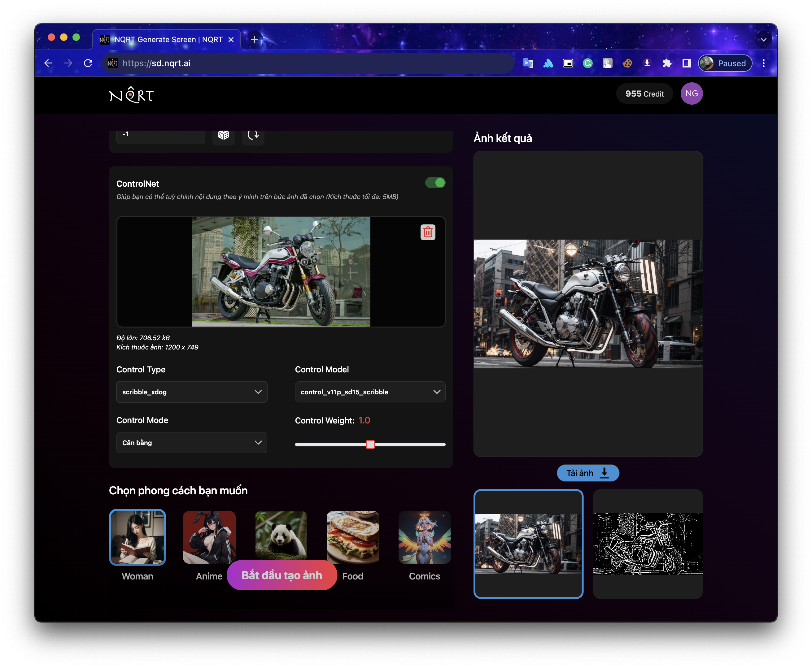This screenshot has height=668, width=812.
Task: Reload the page
Action: click(x=88, y=63)
